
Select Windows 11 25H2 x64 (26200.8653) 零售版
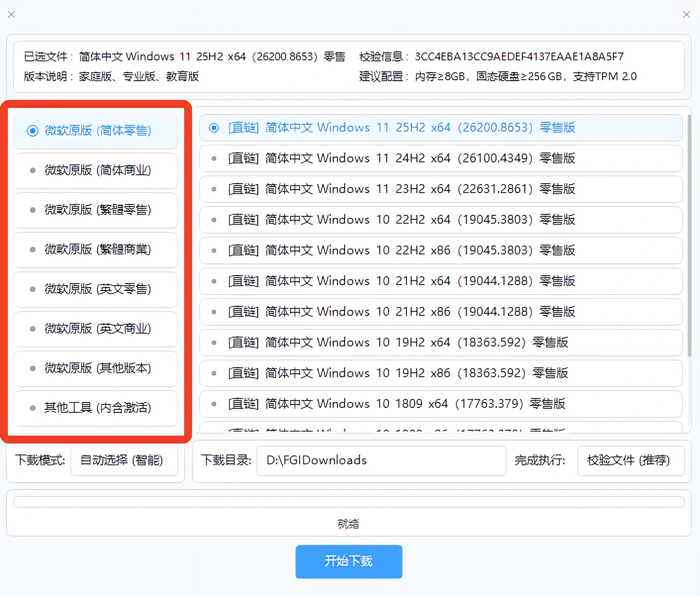[441, 128]
